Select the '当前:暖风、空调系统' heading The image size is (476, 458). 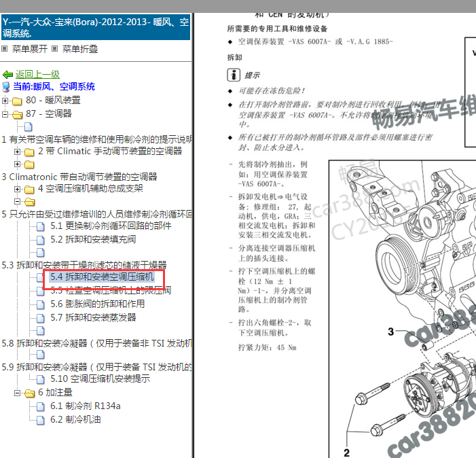point(54,86)
